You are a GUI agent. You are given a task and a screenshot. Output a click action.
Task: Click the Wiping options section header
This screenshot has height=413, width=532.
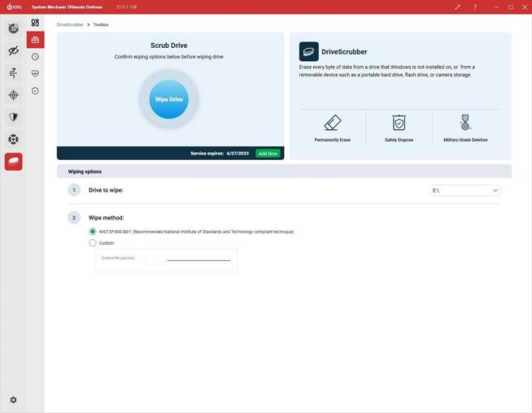tap(285, 172)
